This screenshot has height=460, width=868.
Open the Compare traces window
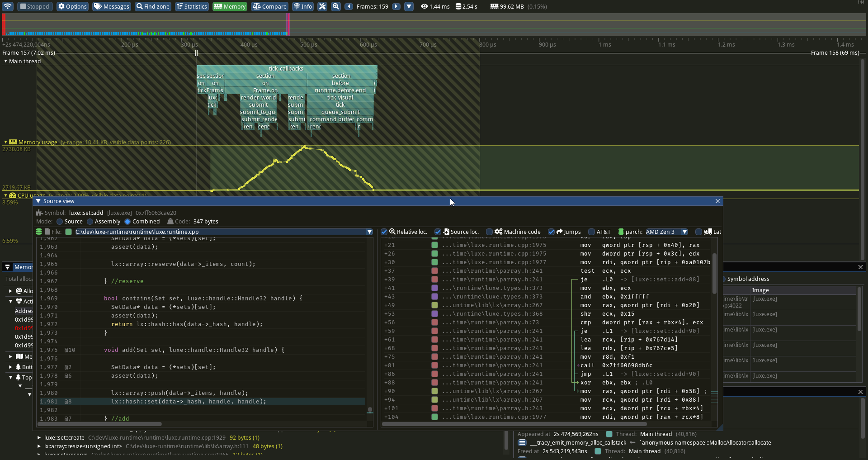click(x=269, y=6)
